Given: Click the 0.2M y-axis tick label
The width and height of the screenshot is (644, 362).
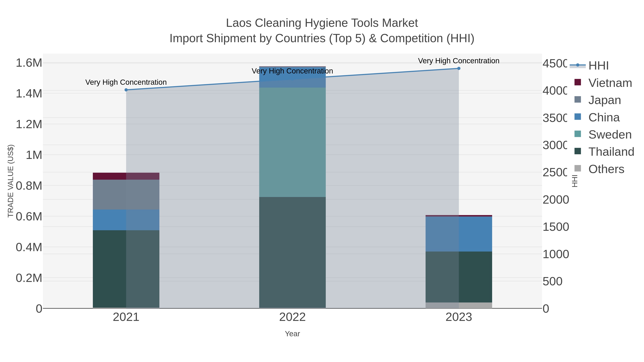Looking at the screenshot, I should point(29,278).
